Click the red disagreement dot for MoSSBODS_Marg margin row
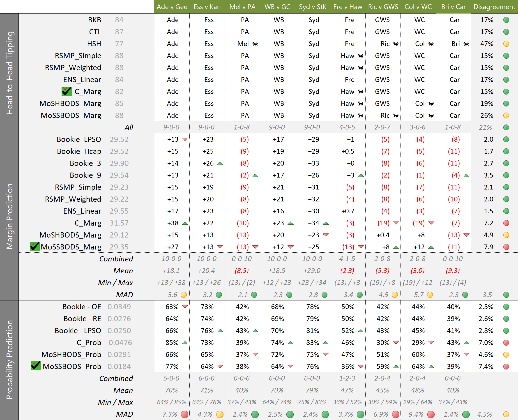Image resolution: width=518 pixels, height=420 pixels. point(506,247)
